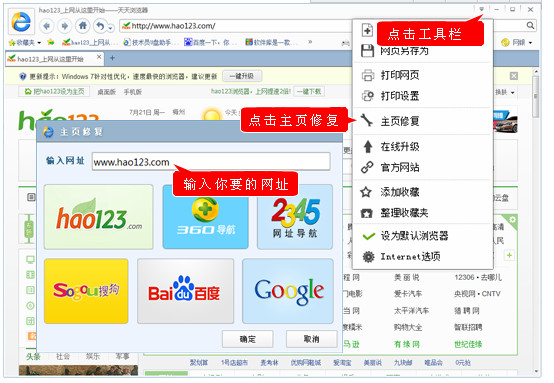The width and height of the screenshot is (554, 383).
Task: Dismiss the update notice bar
Action: [514, 76]
